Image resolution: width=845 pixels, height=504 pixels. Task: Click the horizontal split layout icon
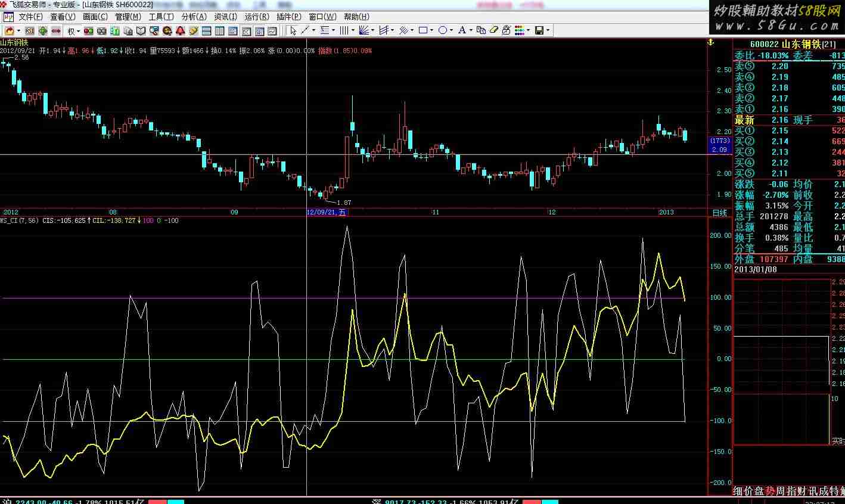(x=206, y=30)
